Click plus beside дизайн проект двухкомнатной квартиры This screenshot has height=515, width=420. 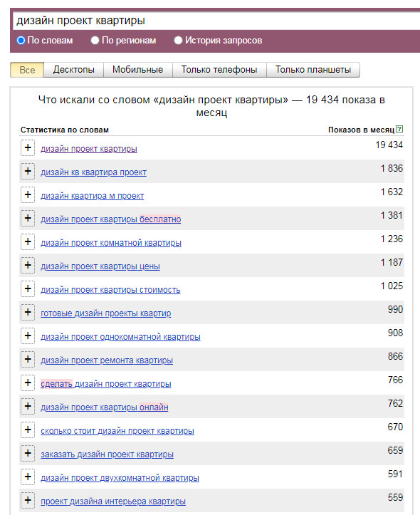point(28,477)
